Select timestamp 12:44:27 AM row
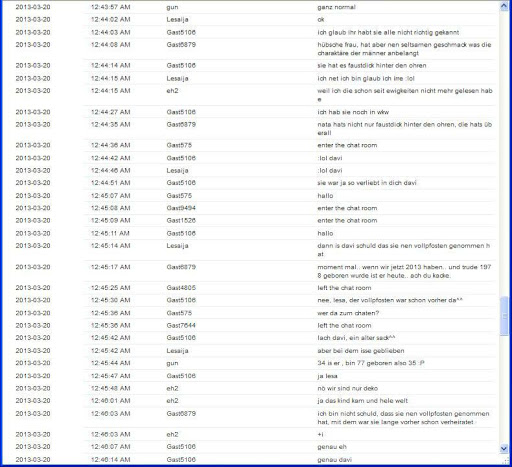This screenshot has height=467, width=512. [x=256, y=112]
